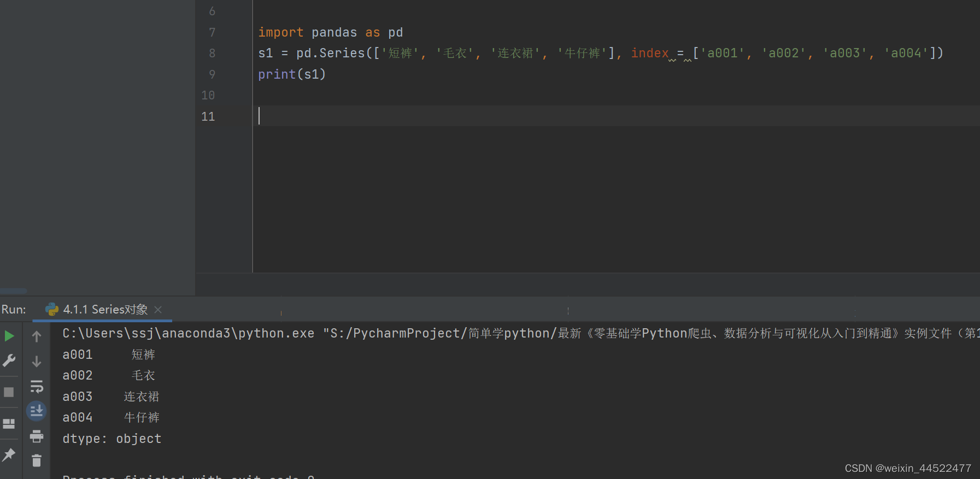Click 'print(s1)' statement on line 9
The width and height of the screenshot is (980, 479).
click(x=292, y=74)
